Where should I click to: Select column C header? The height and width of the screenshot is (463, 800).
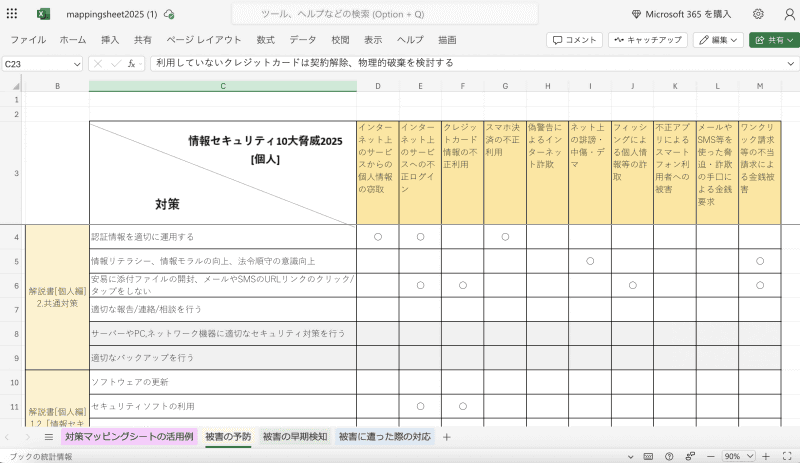click(223, 86)
